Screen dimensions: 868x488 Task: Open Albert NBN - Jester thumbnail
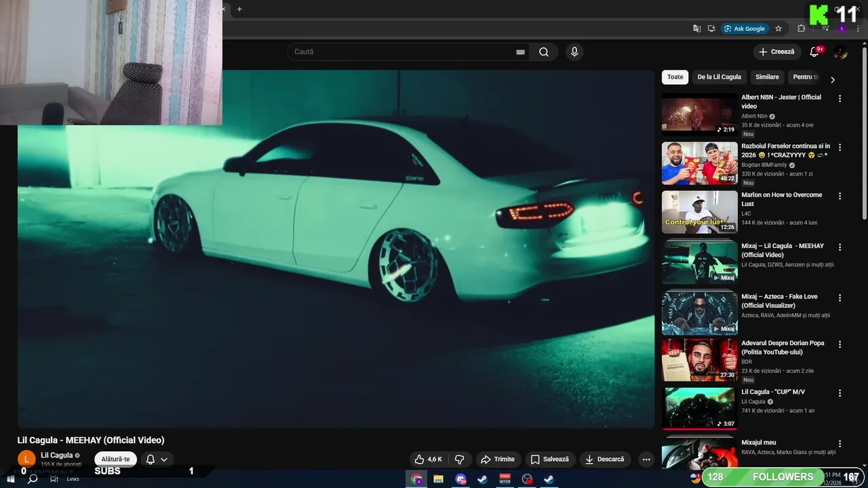[699, 115]
